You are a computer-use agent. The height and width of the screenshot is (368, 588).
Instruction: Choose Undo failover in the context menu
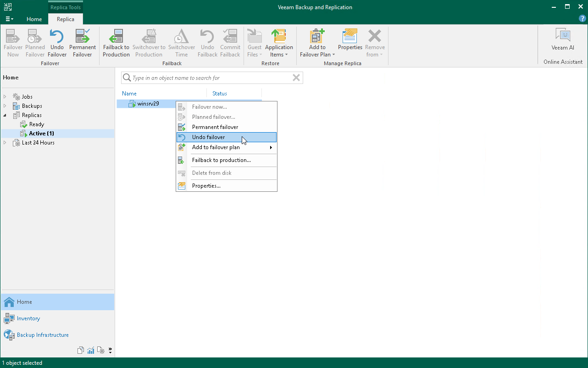(x=227, y=137)
